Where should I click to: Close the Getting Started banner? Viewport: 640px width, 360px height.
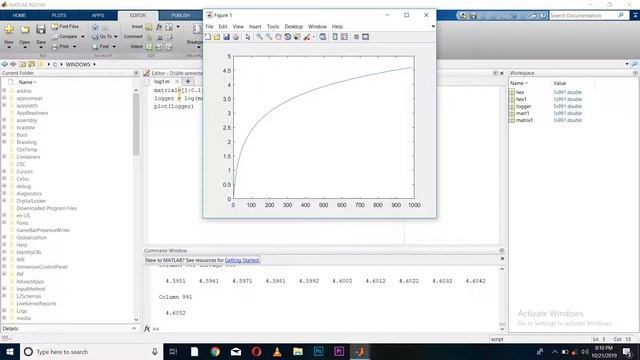[x=502, y=259]
